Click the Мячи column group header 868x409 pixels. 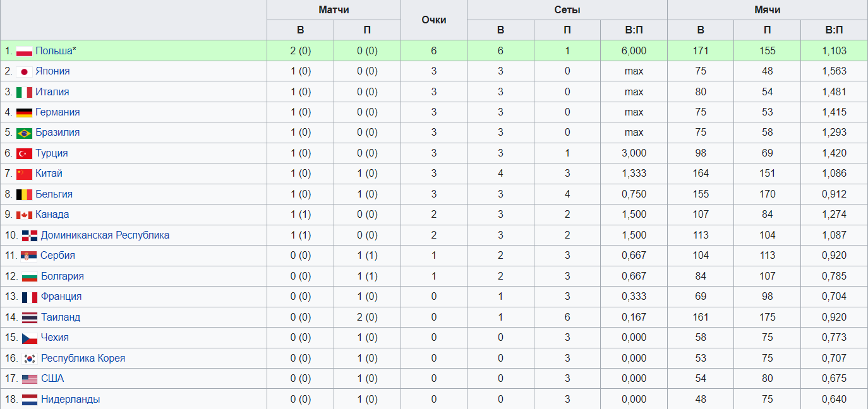[x=767, y=10]
